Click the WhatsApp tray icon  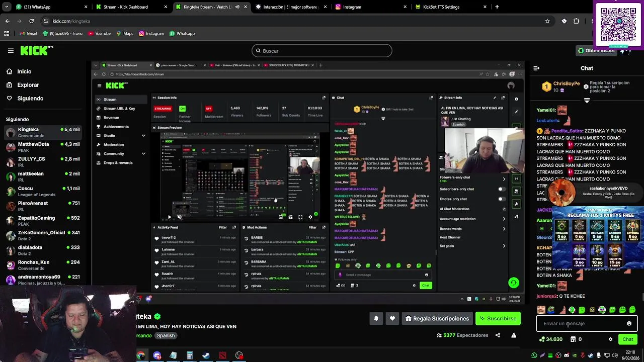tap(534, 355)
